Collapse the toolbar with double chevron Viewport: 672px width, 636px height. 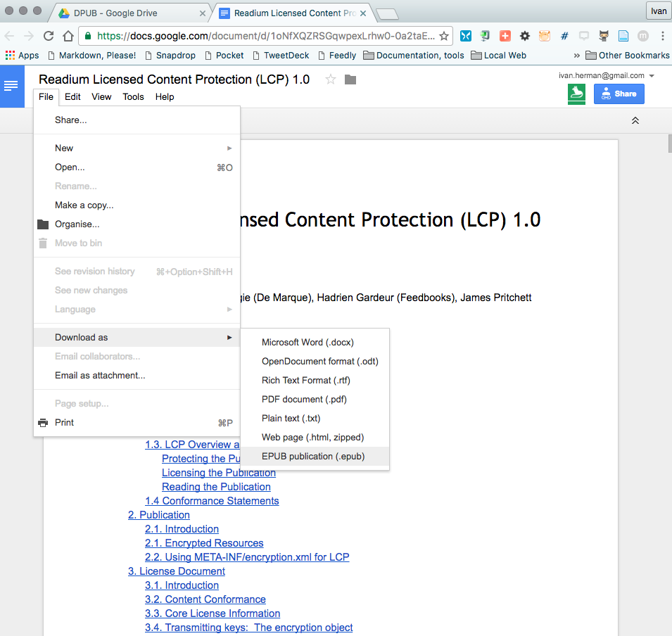tap(635, 121)
